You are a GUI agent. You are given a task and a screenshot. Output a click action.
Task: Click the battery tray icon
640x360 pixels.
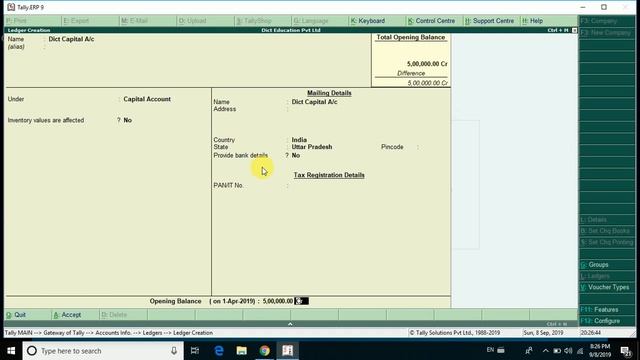click(x=557, y=351)
